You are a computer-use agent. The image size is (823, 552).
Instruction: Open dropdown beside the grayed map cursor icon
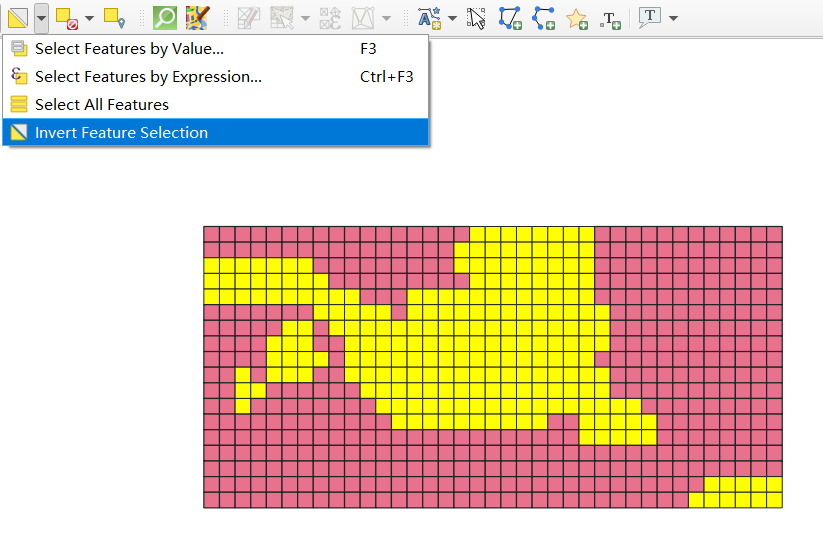click(x=305, y=18)
